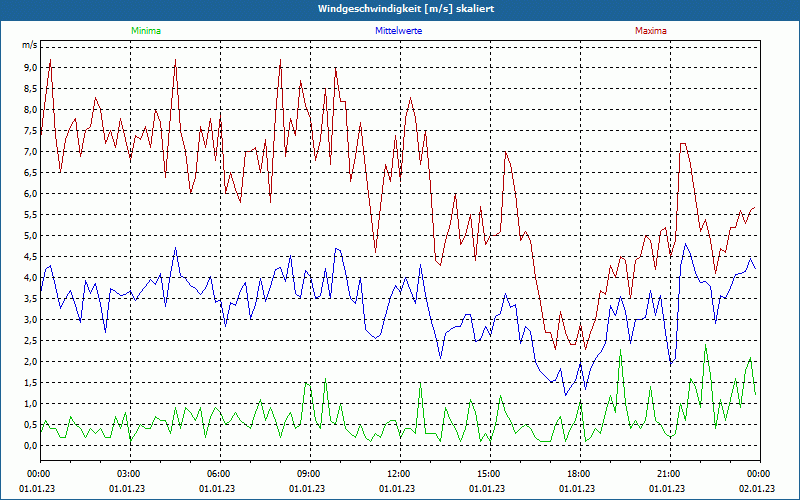Select the green Minima legend label

(x=146, y=31)
